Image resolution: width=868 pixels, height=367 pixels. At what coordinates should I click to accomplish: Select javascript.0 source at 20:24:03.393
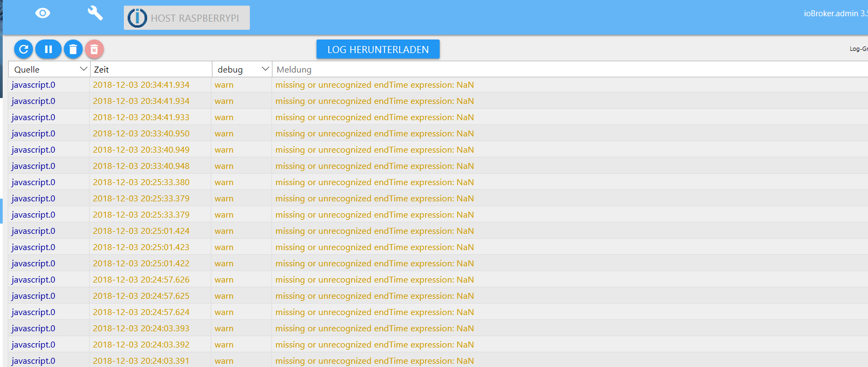pos(34,329)
